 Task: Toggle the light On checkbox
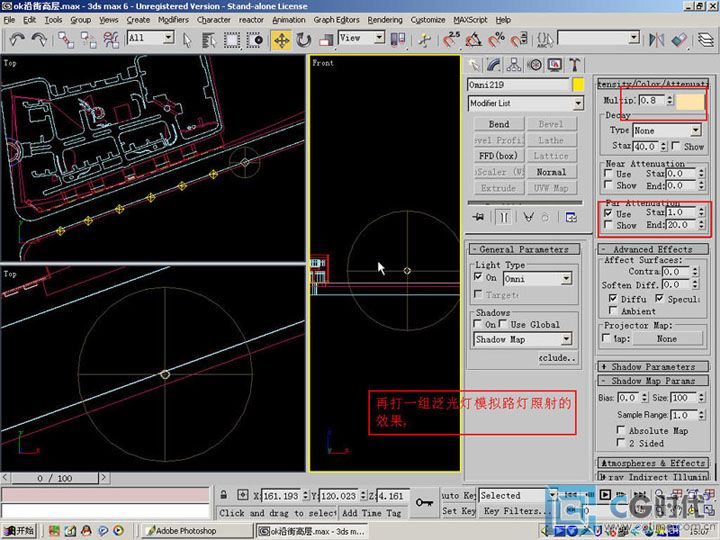coord(478,276)
